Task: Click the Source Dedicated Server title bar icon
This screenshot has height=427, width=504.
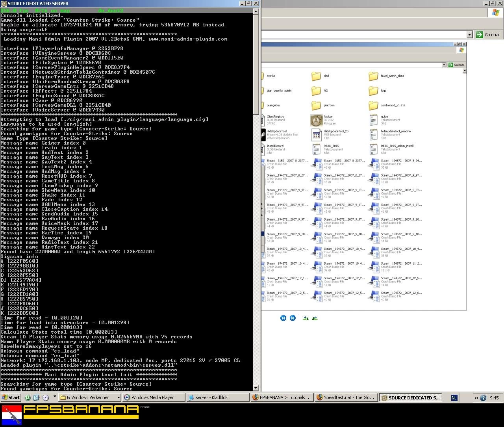Action: [x=4, y=3]
